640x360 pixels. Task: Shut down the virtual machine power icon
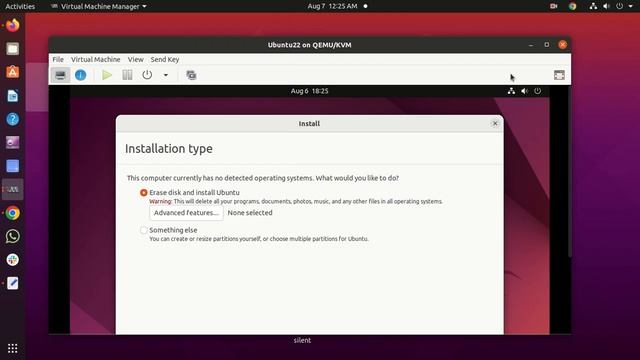(x=147, y=75)
